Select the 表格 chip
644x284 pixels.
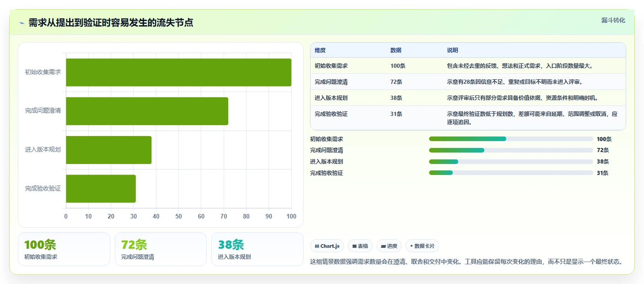coord(360,246)
